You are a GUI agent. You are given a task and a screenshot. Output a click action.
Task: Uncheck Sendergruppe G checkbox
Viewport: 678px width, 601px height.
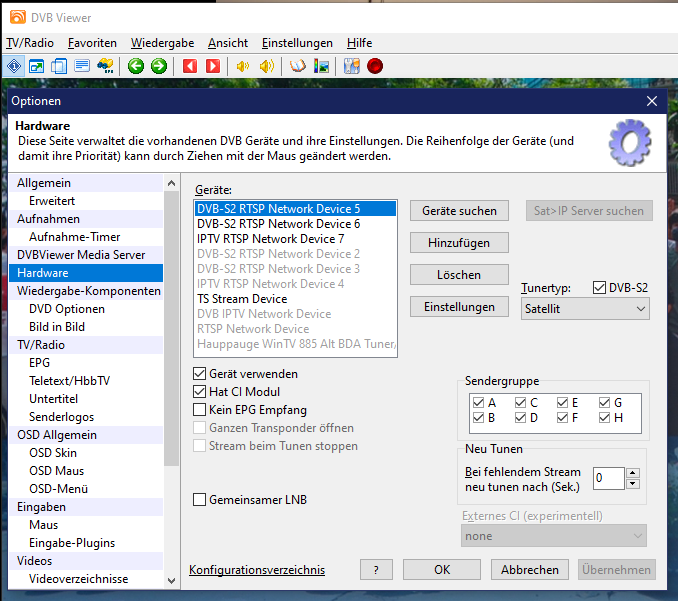click(x=604, y=403)
